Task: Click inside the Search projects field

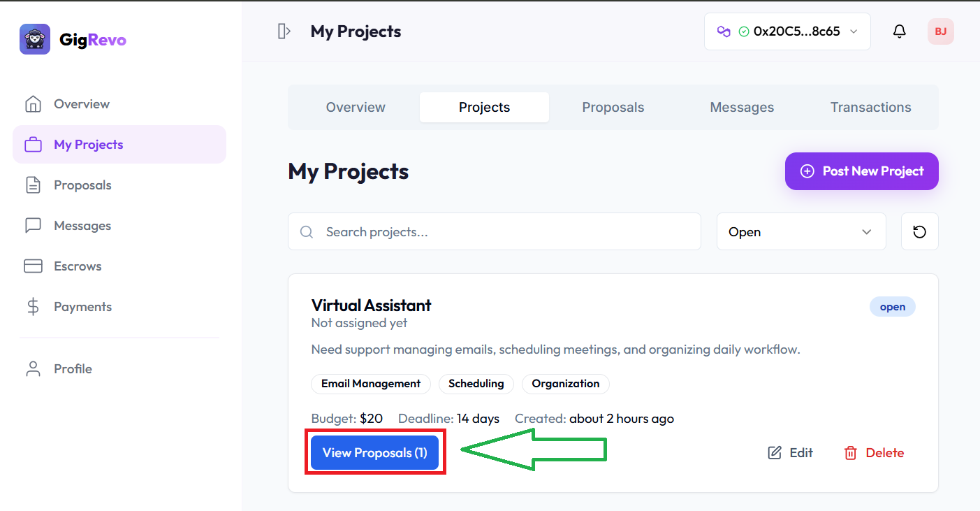Action: (489, 231)
